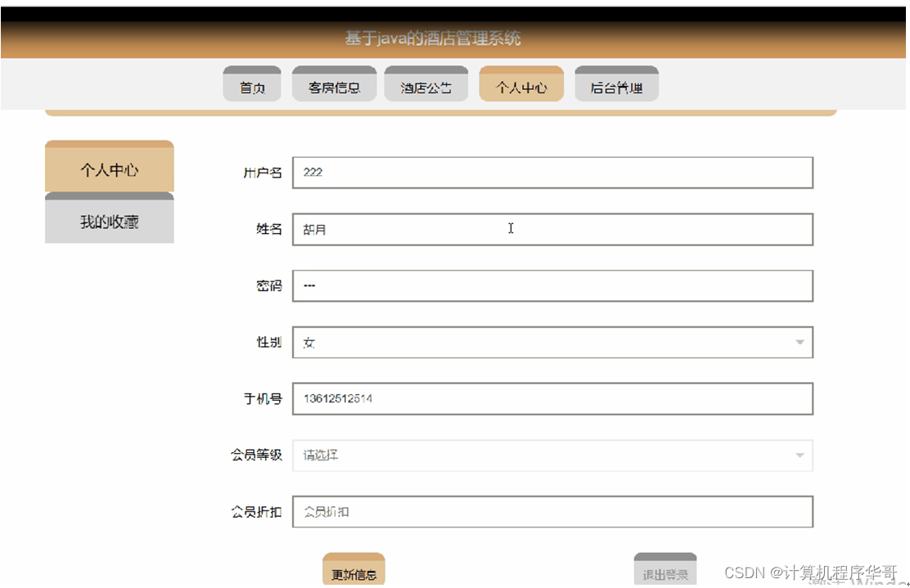Open the 首页 navigation tab

(x=251, y=84)
